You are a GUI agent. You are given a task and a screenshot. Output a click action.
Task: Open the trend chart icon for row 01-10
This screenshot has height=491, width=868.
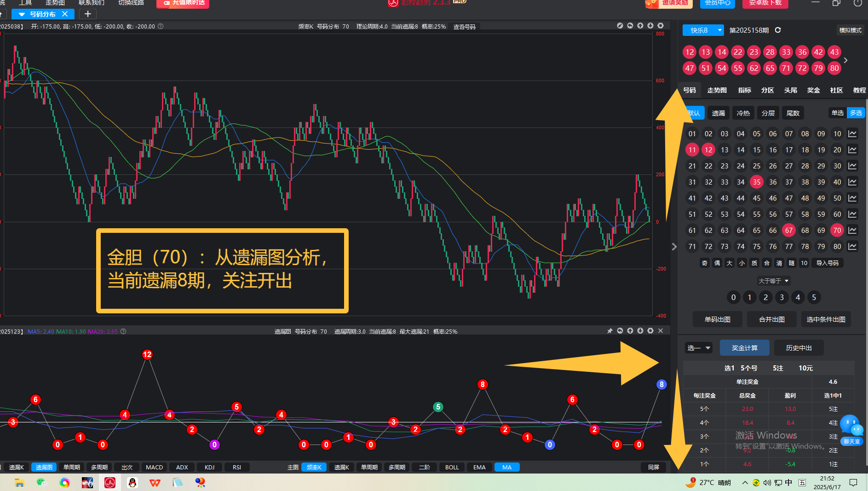coord(852,133)
